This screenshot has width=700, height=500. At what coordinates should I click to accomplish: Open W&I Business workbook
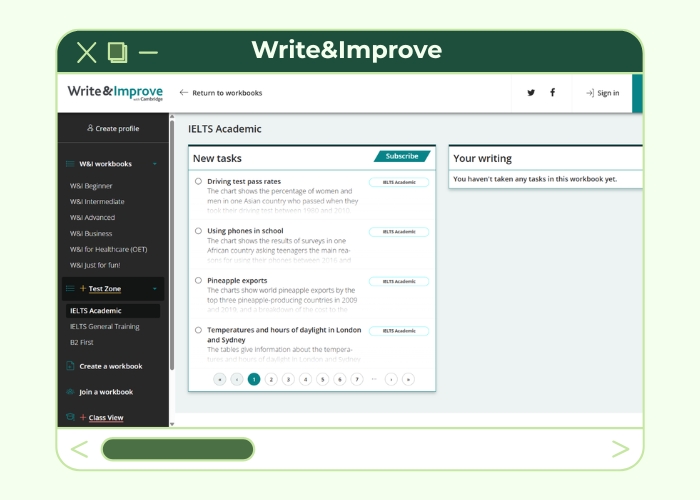(x=91, y=233)
